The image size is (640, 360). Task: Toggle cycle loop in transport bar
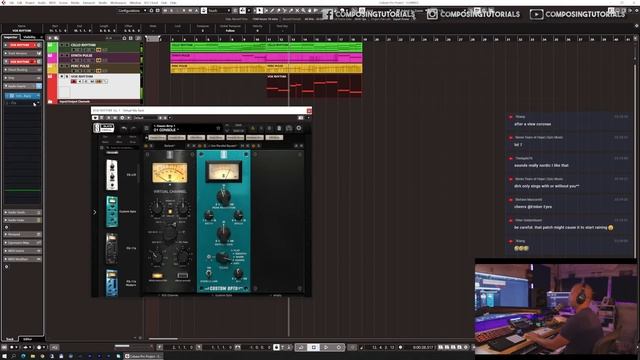pos(301,347)
